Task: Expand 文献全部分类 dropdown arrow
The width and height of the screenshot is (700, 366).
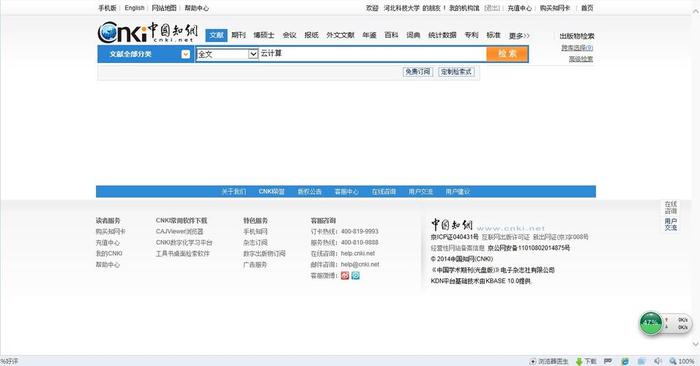Action: point(186,54)
